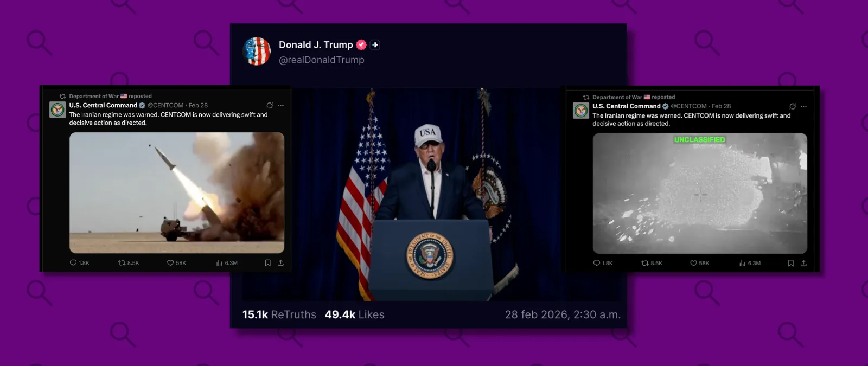Open the @realDonaldTrump handle link
The image size is (868, 366).
pos(321,60)
